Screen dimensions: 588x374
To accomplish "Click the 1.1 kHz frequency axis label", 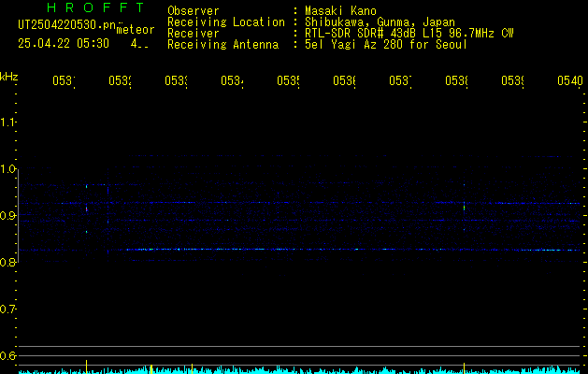I will (7, 122).
